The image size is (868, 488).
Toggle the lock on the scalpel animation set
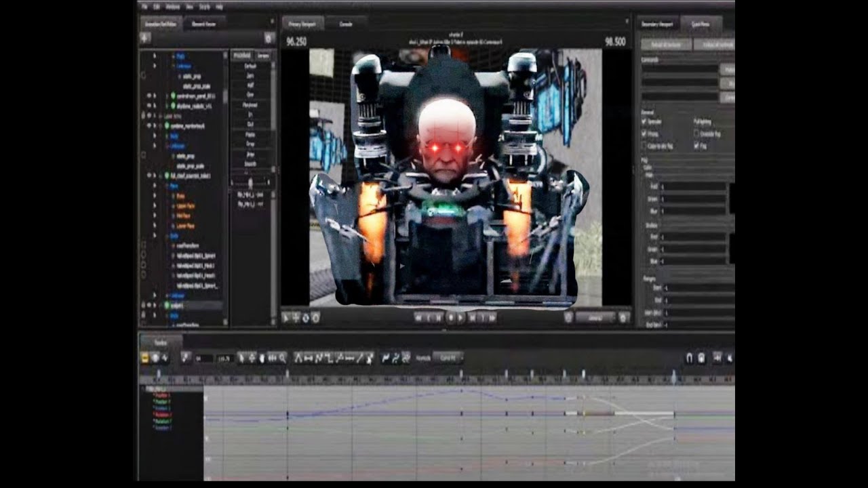point(142,306)
